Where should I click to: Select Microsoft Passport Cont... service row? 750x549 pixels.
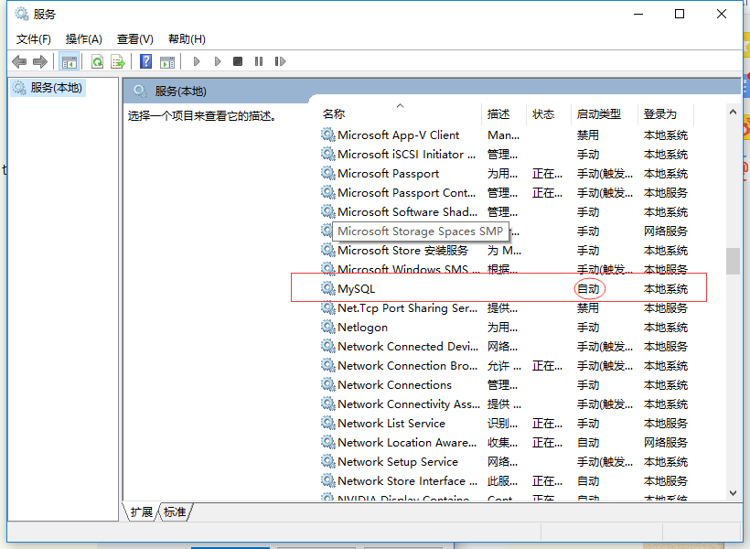tap(507, 193)
